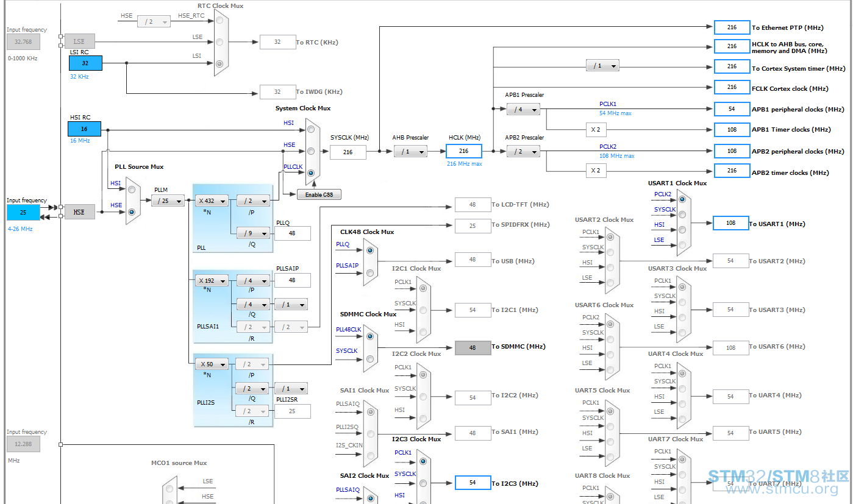Image resolution: width=853 pixels, height=504 pixels.
Task: Select SYSCLK in SDMMC Clock Mux
Action: 369,358
